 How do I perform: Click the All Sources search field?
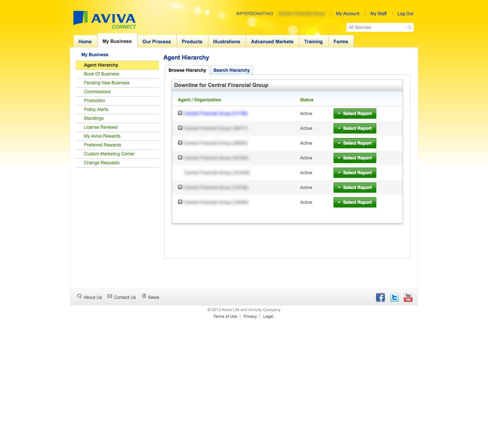coord(376,27)
